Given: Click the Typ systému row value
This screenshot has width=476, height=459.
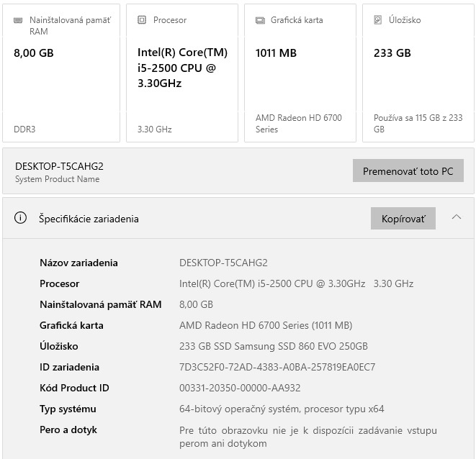Looking at the screenshot, I should (281, 409).
